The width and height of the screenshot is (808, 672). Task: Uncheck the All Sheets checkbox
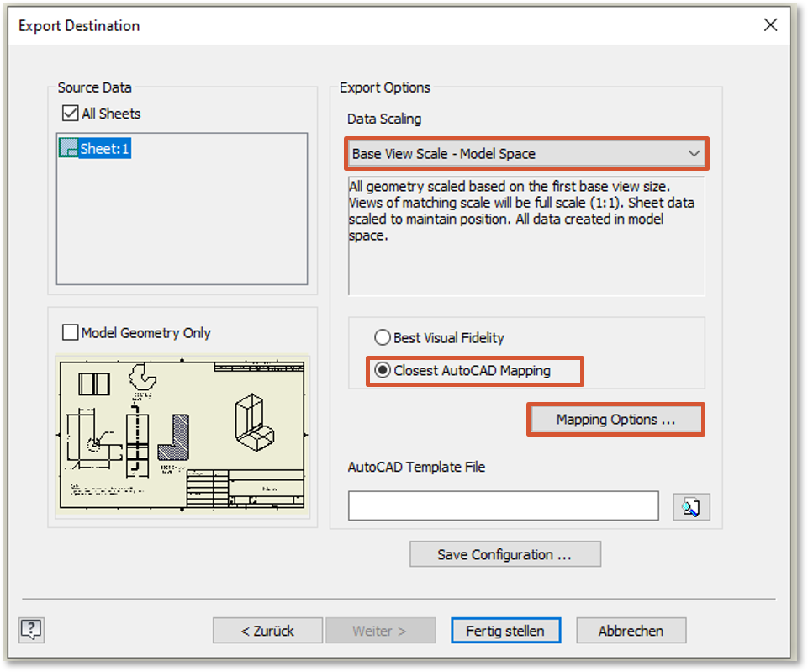click(x=70, y=114)
